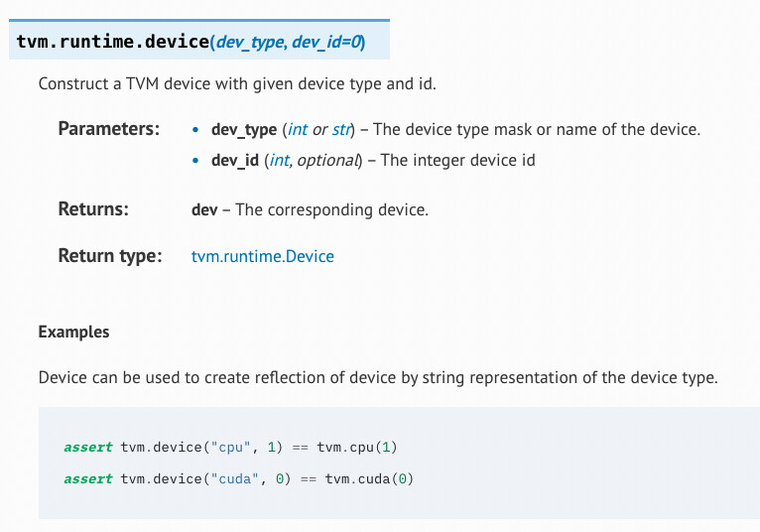Click the bold dev return value name
Viewport: 760px width, 532px height.
(204, 209)
